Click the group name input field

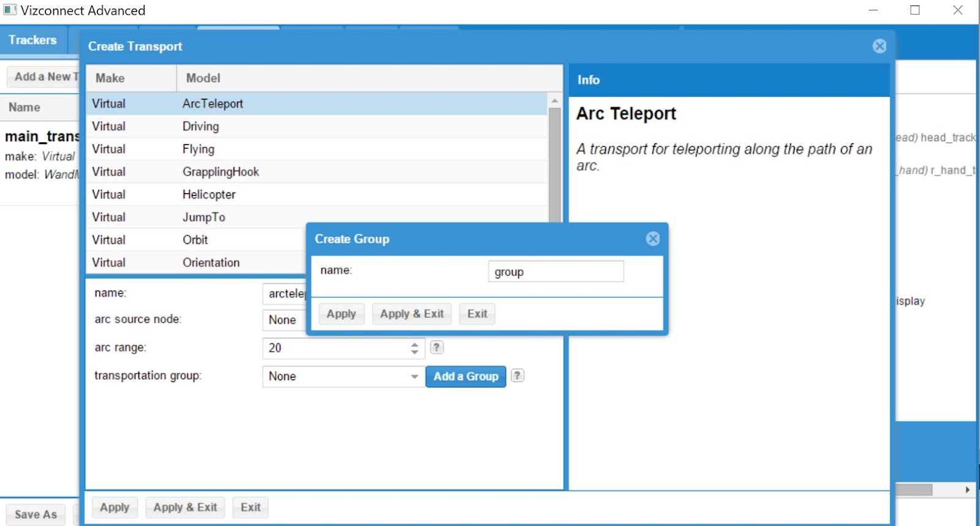556,272
